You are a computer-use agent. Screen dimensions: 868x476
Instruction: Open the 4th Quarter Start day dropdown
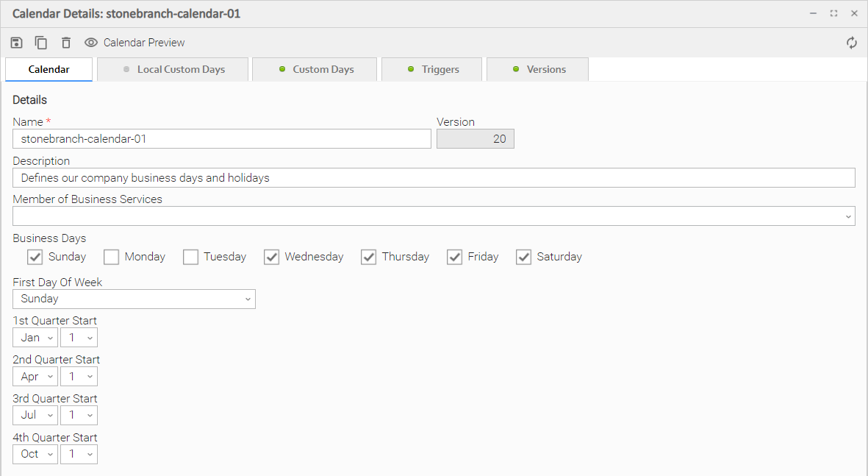point(79,454)
